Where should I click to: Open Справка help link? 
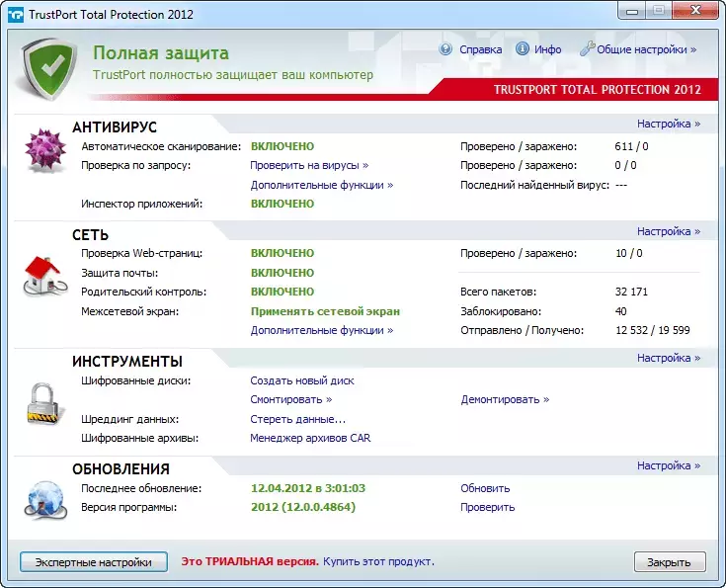[x=480, y=49]
